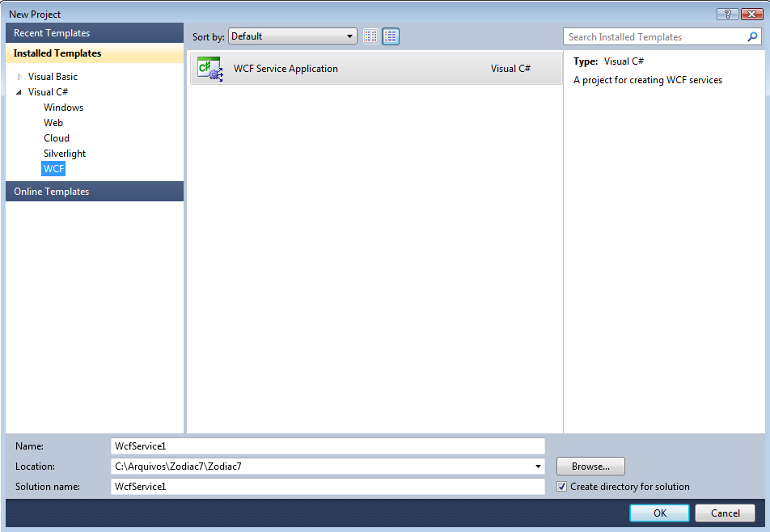Click the 'A project for creating WCF services' description
This screenshot has width=770, height=532.
click(648, 80)
